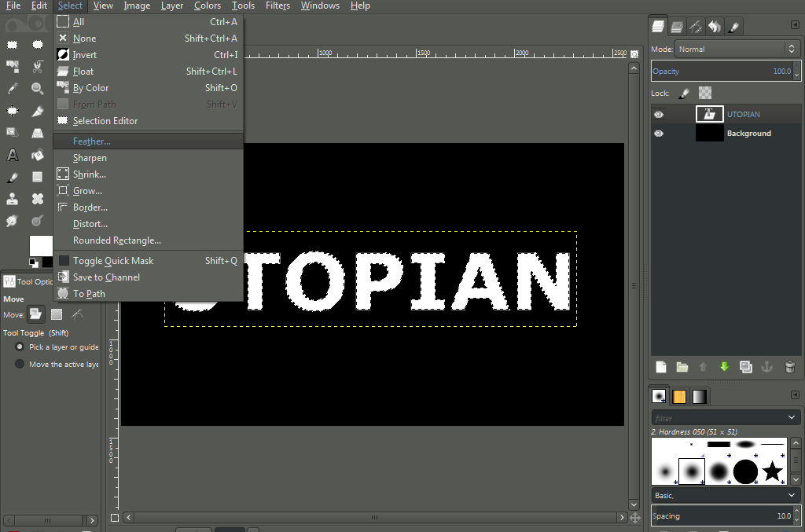Open the Colors menu

(208, 6)
